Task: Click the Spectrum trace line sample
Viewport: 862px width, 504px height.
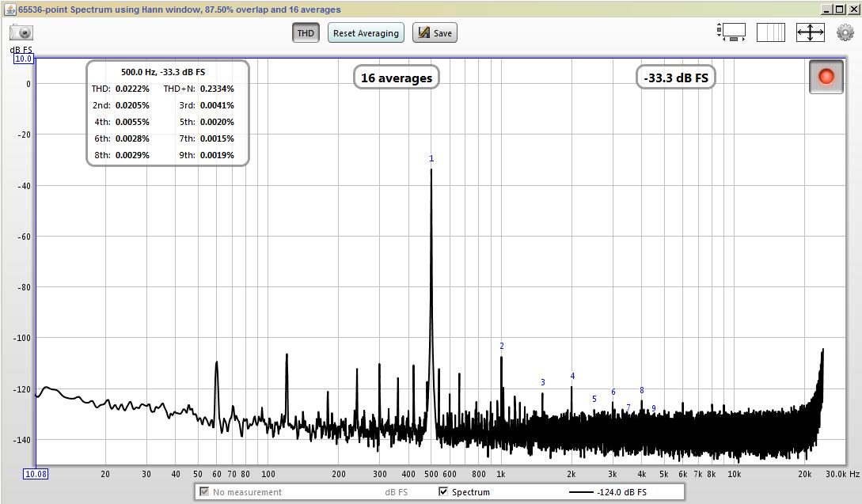Action: pyautogui.click(x=581, y=492)
